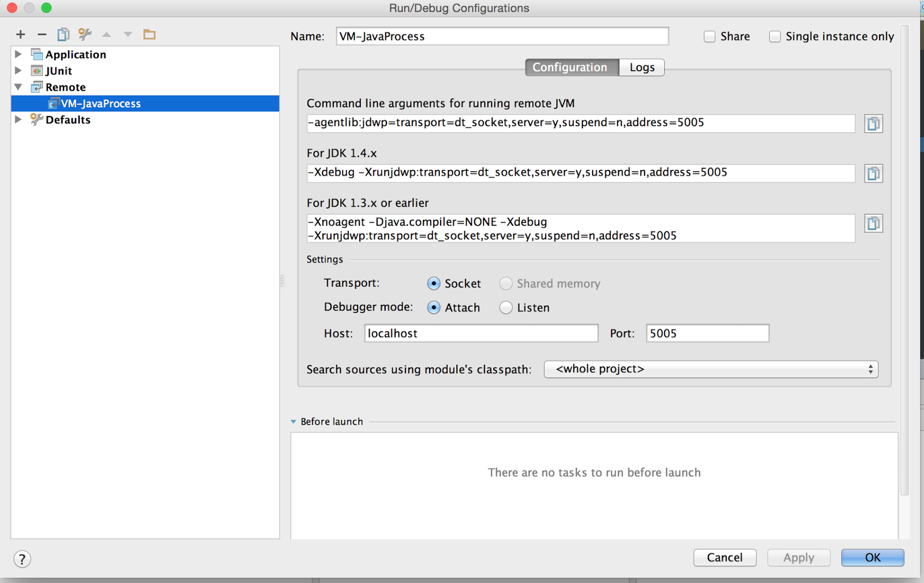Copy the remote JVM command line arguments
Viewport: 924px width, 583px height.
pos(873,123)
